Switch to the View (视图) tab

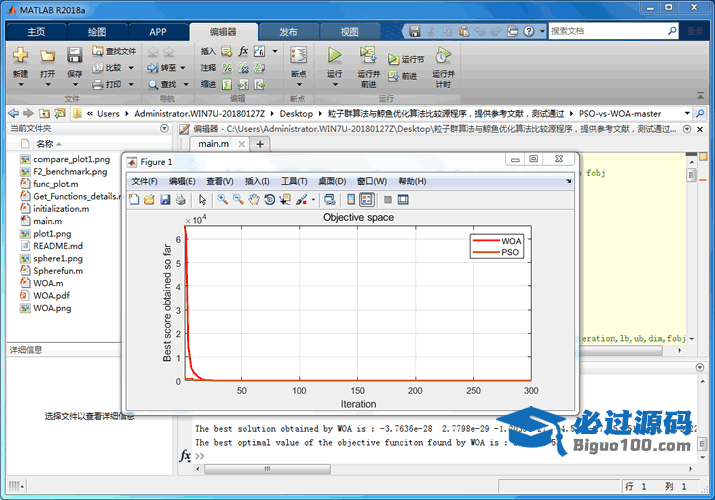349,32
